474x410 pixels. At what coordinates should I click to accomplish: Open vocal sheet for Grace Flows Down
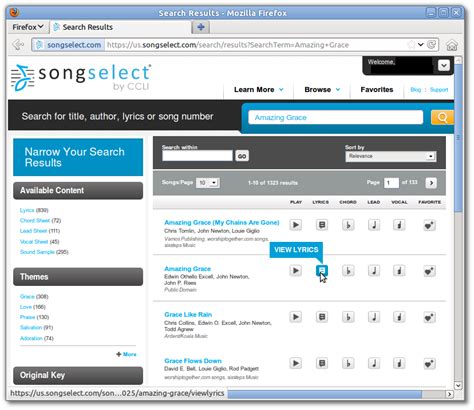tap(399, 363)
